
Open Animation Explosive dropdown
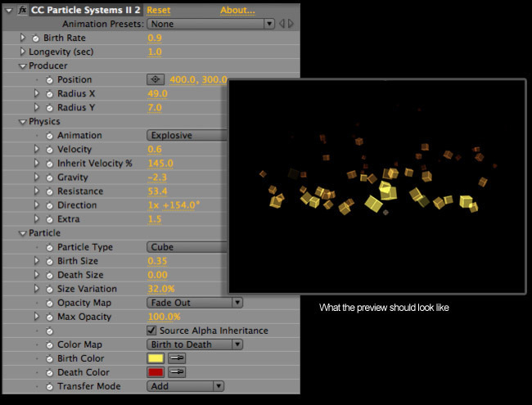(187, 135)
